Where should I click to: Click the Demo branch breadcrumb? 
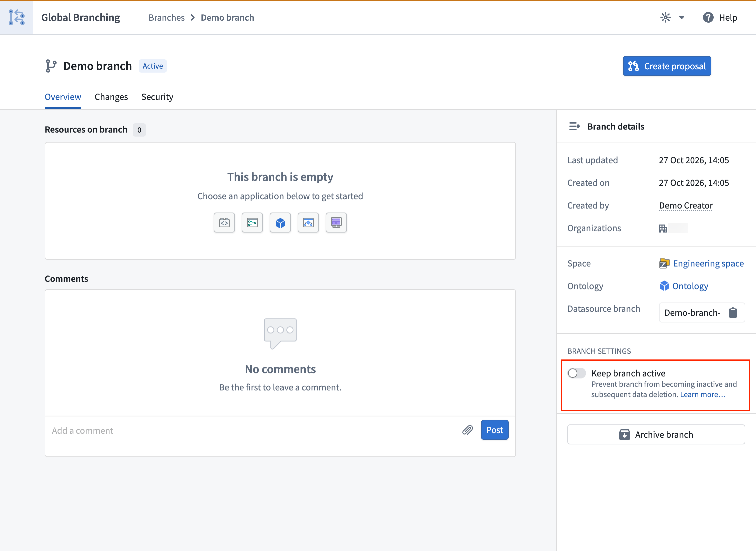pos(227,18)
